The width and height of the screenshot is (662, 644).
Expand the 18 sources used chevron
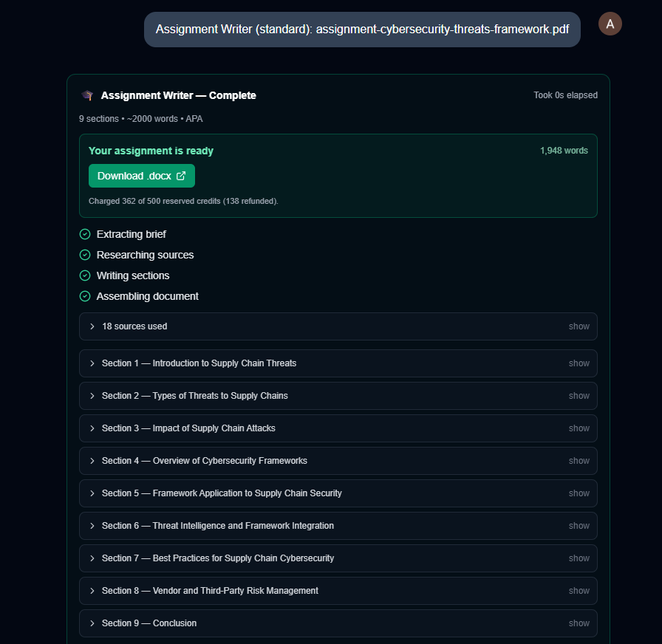pyautogui.click(x=92, y=326)
